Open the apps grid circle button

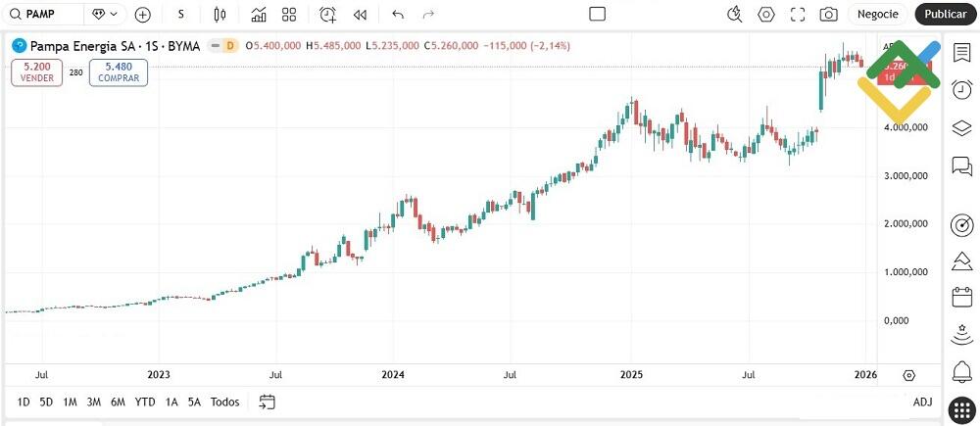point(962,410)
